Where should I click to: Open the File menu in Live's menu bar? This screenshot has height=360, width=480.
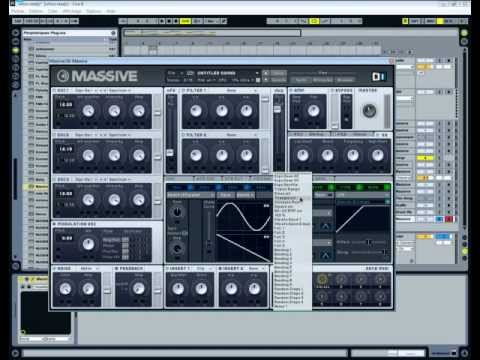pos(17,11)
